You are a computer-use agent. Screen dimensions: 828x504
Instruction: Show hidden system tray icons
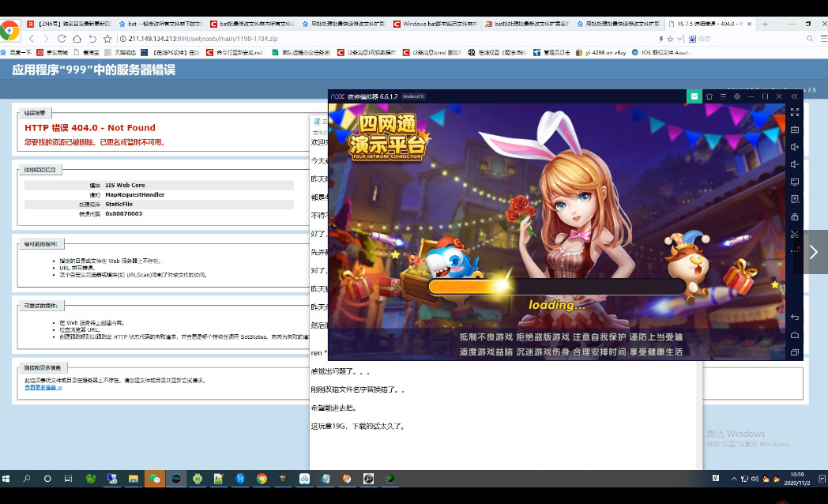coord(733,479)
